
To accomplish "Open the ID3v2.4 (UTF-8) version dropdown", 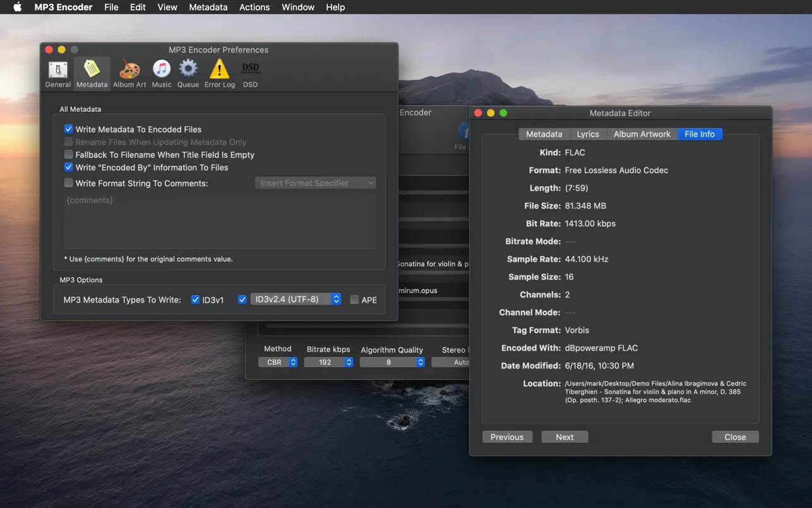I will click(x=296, y=299).
